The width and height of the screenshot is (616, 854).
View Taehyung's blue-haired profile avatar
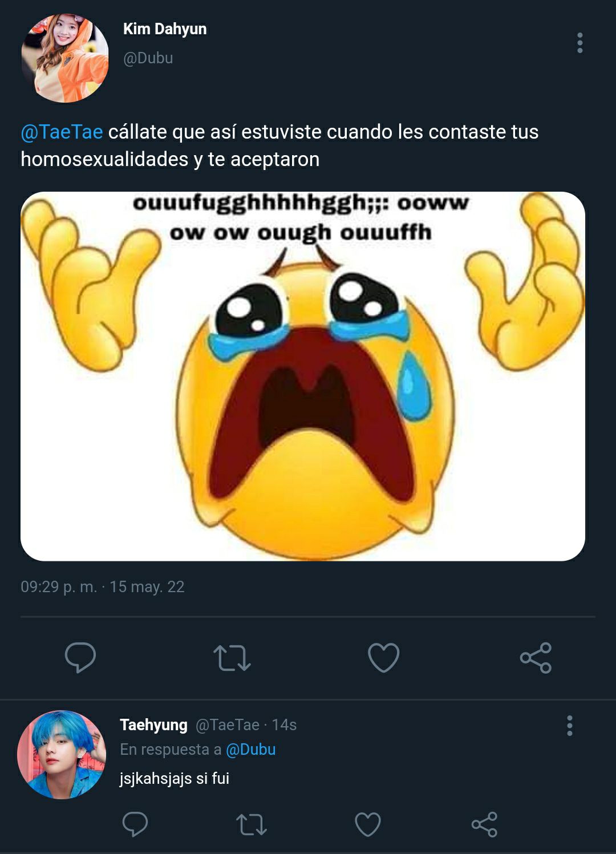62,754
